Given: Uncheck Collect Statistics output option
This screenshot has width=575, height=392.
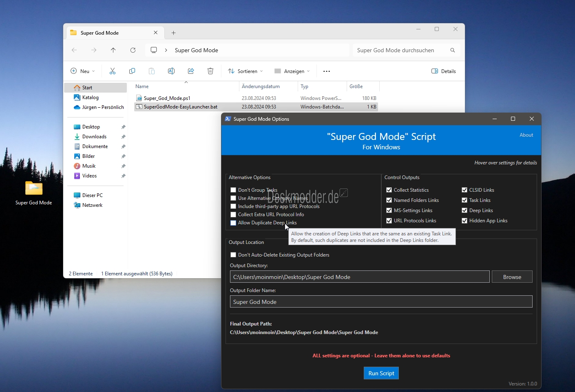Looking at the screenshot, I should tap(389, 190).
